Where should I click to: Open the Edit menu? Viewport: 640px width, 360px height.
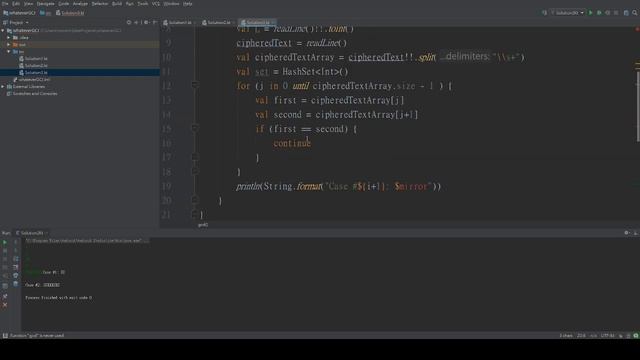[x=16, y=4]
